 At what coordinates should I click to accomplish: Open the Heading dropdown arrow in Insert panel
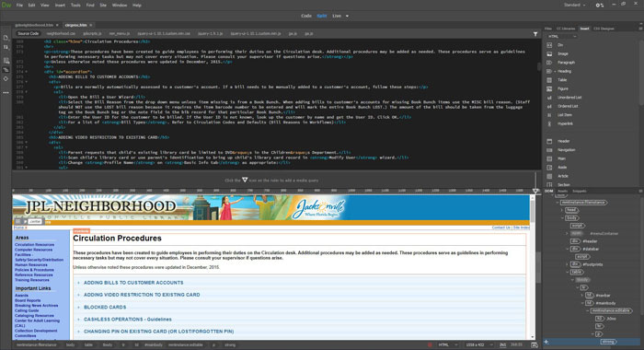(x=555, y=71)
